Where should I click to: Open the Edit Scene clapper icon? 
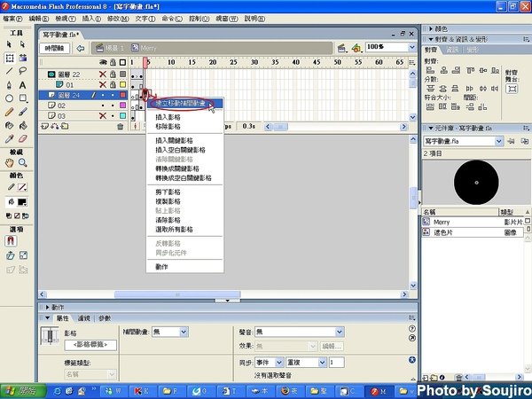pos(341,48)
